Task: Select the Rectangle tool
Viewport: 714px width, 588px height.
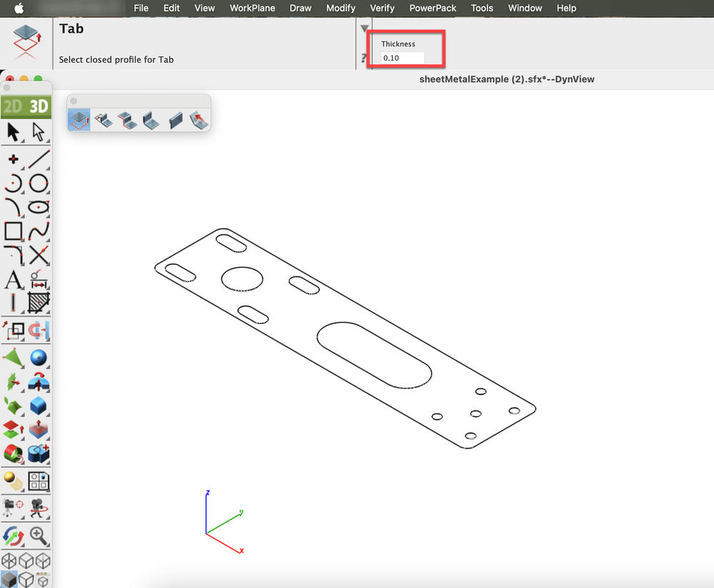Action: (x=14, y=231)
